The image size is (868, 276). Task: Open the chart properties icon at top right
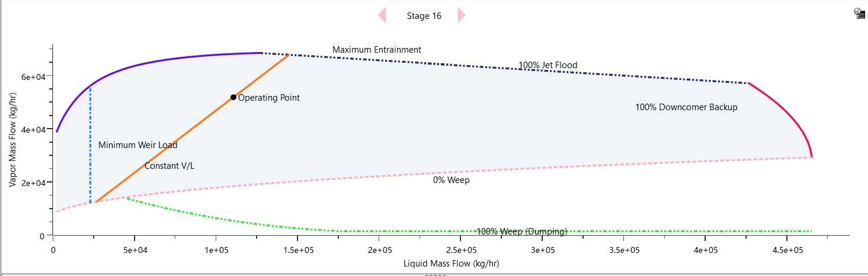(859, 13)
